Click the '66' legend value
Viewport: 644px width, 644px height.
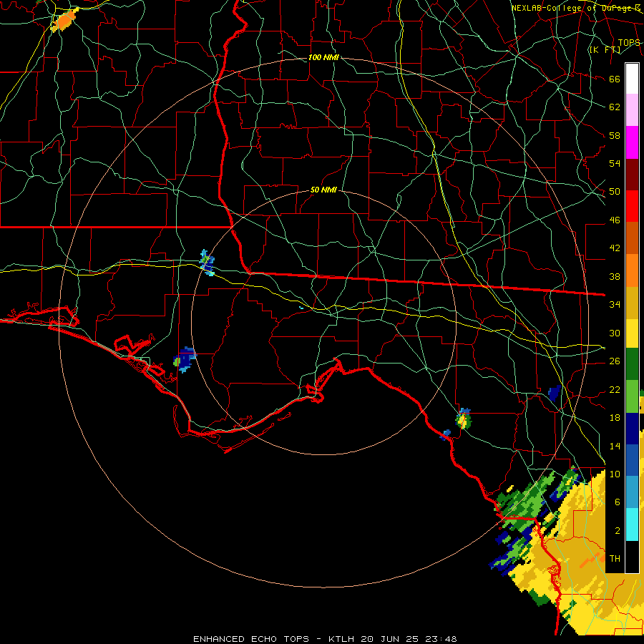tap(615, 79)
